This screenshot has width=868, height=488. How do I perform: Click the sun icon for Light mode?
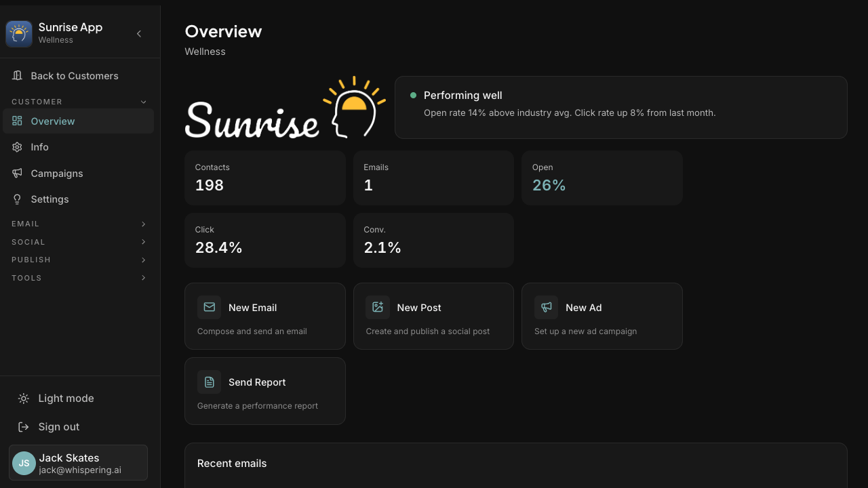tap(24, 399)
